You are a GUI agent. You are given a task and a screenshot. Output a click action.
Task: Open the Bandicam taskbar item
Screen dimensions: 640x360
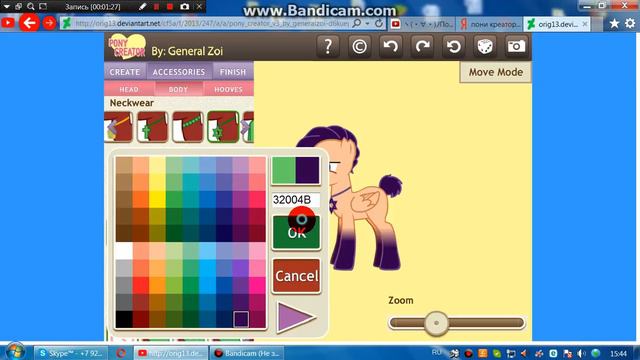tap(247, 353)
